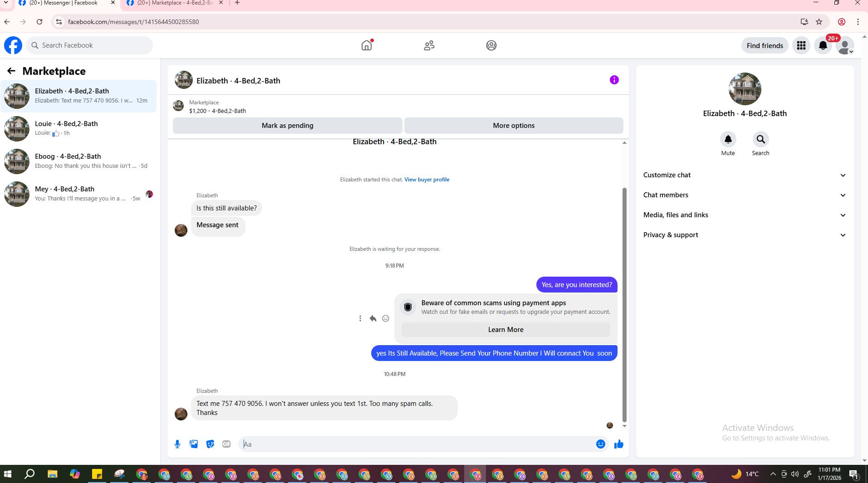Viewport: 868px width, 483px height.
Task: Click the chat scrollbar
Action: (624, 305)
